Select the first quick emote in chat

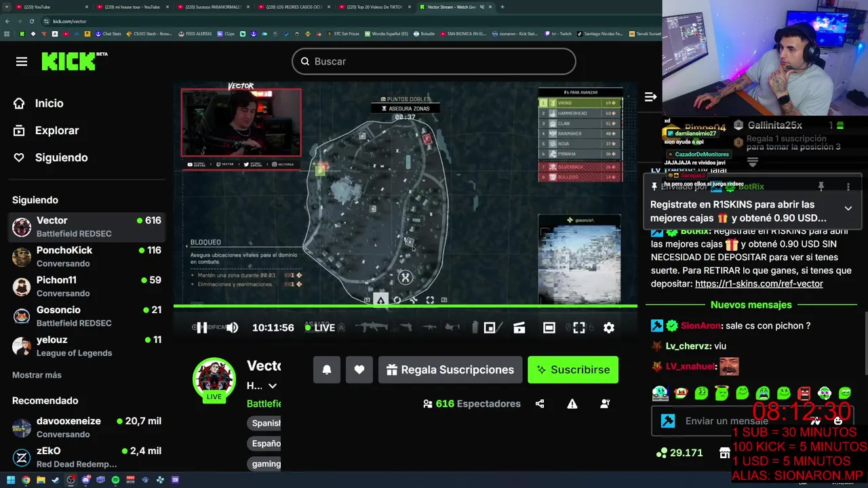660,393
